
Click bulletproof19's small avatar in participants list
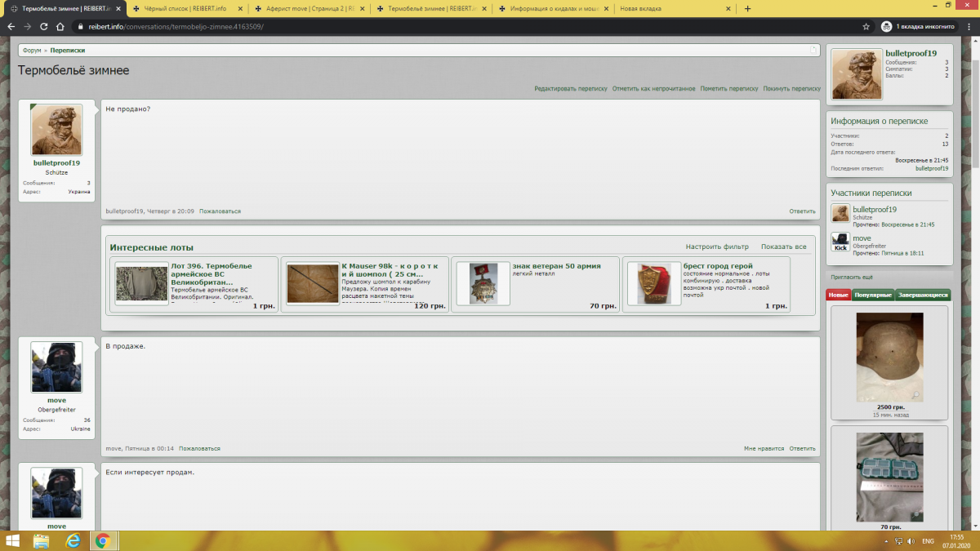tap(840, 214)
